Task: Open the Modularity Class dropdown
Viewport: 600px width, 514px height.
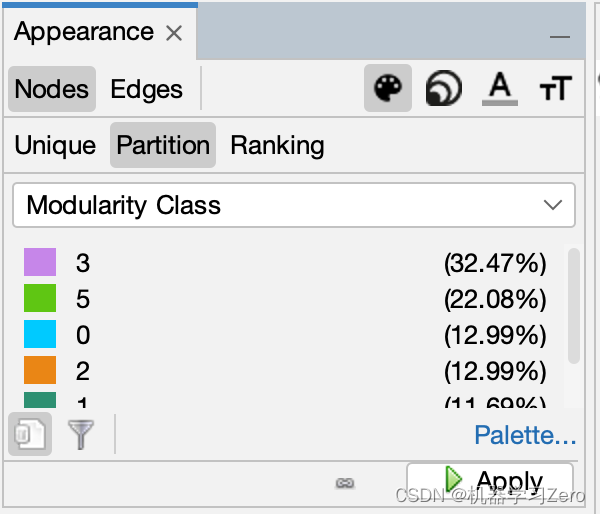Action: pos(294,206)
